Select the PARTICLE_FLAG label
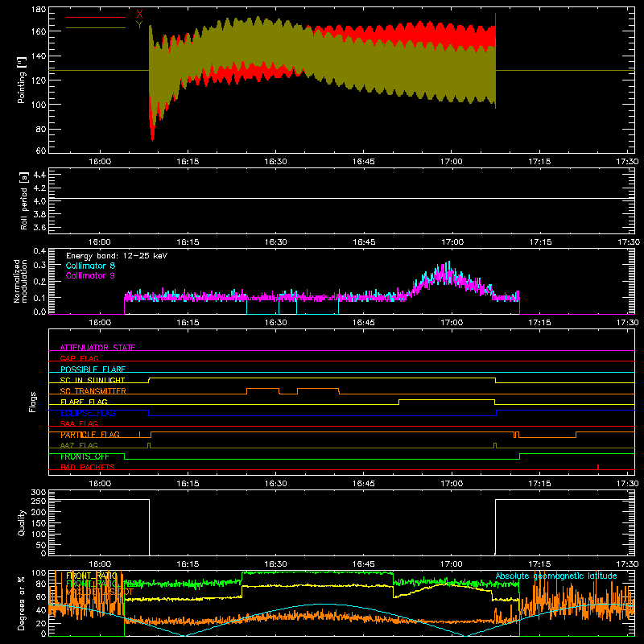Image resolution: width=644 pixels, height=644 pixels. [90, 435]
